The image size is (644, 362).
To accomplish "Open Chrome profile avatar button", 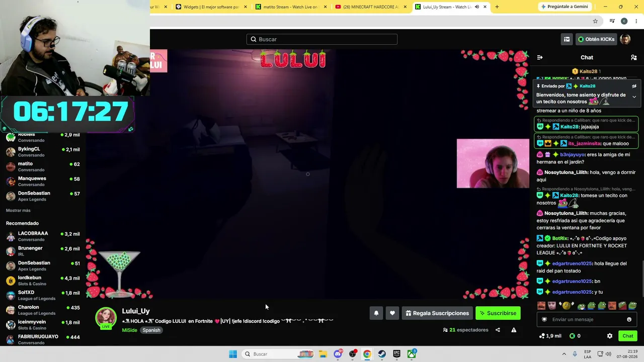I will pyautogui.click(x=624, y=21).
